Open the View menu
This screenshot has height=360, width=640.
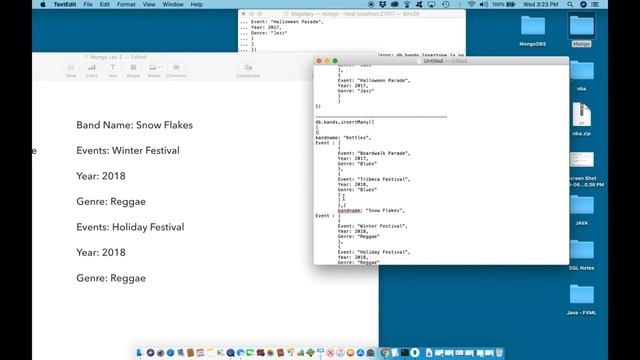pyautogui.click(x=149, y=4)
